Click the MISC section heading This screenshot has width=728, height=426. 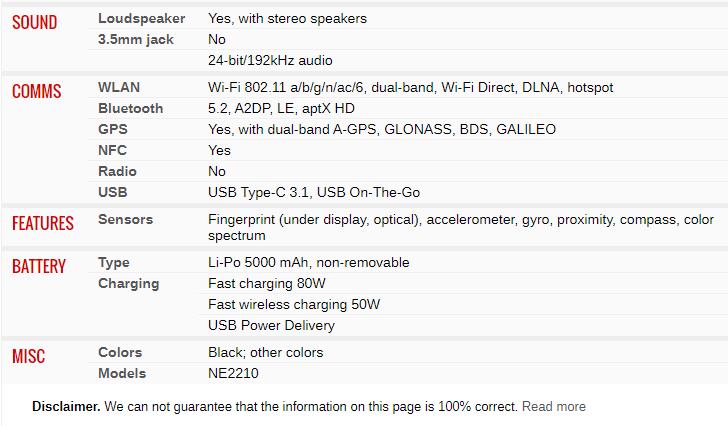coord(28,356)
